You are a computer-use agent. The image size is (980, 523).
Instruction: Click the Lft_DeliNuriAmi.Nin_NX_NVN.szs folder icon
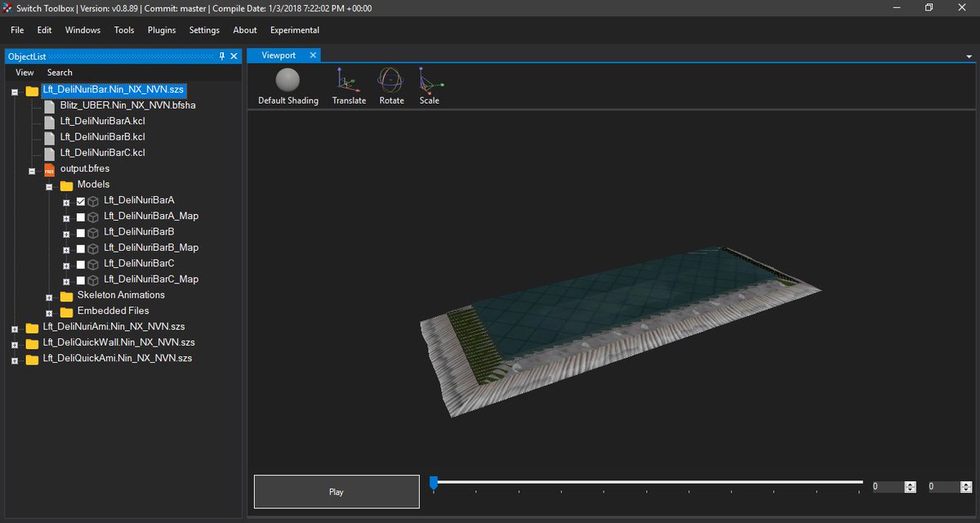32,327
